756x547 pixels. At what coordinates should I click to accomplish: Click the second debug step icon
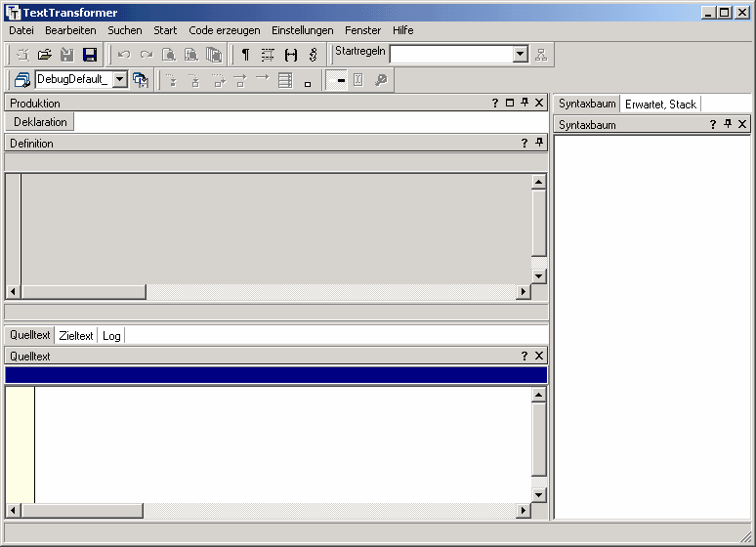[194, 80]
